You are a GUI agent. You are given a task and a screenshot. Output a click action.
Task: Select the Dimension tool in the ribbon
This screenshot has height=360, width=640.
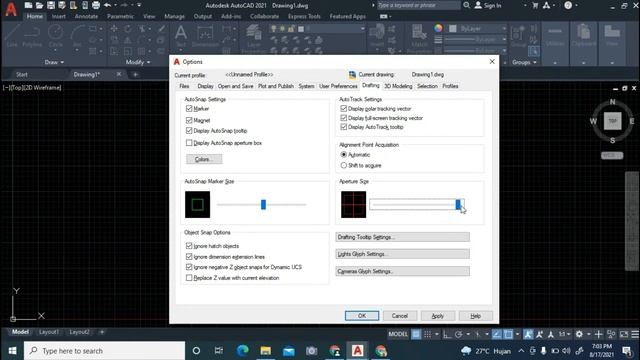205,36
